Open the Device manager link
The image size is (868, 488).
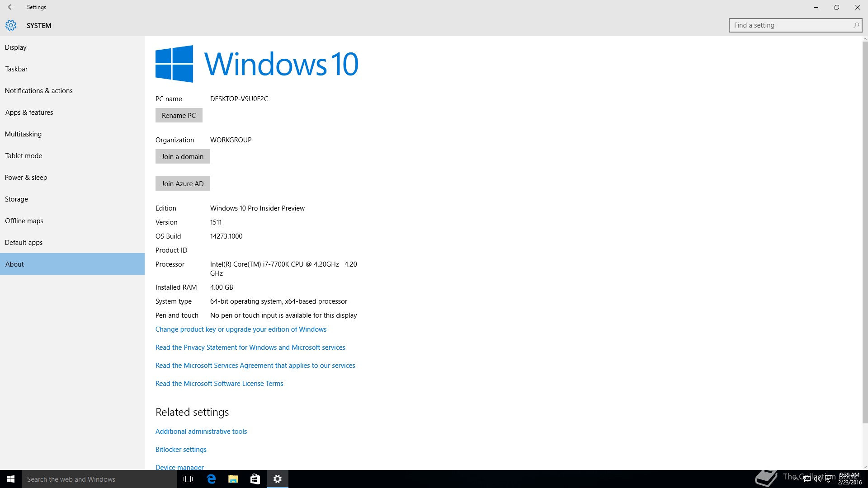pos(179,467)
